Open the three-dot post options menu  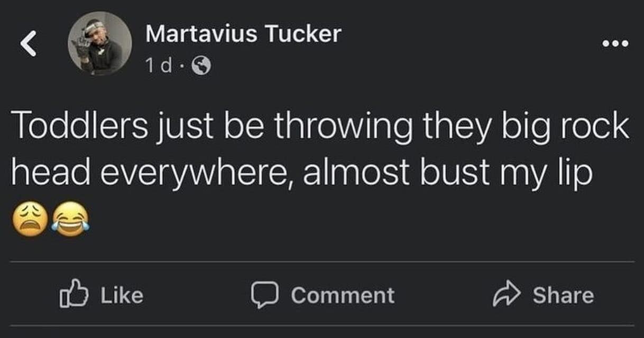tap(617, 44)
